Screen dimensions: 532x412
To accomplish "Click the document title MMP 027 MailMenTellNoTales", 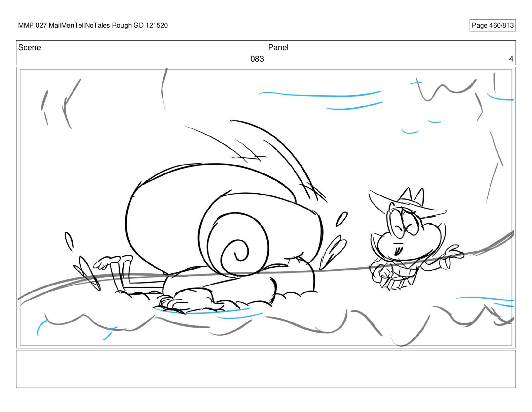I will pyautogui.click(x=64, y=26).
